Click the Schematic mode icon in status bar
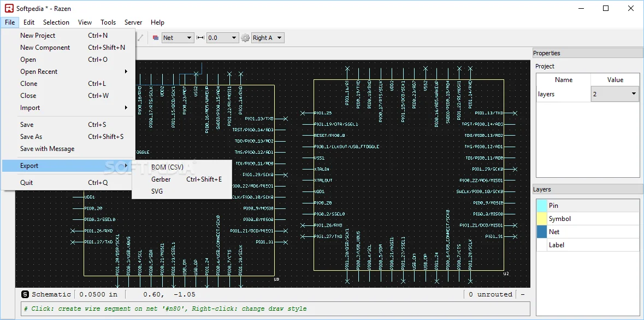644x320 pixels. tap(25, 294)
